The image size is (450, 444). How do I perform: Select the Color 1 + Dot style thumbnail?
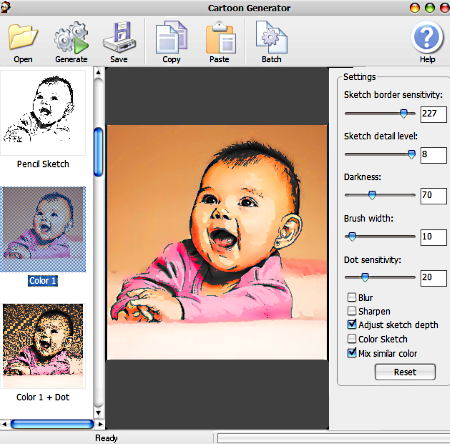coord(43,345)
